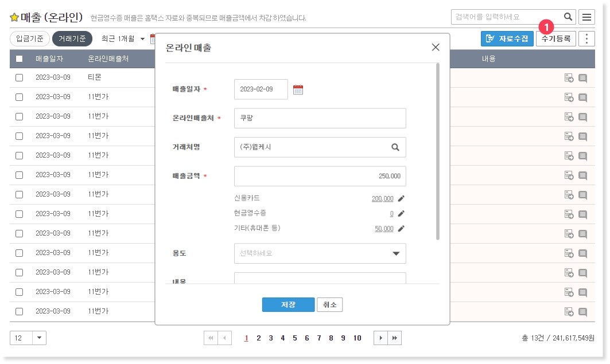Click the search icon in 거래처명 field

tap(395, 147)
